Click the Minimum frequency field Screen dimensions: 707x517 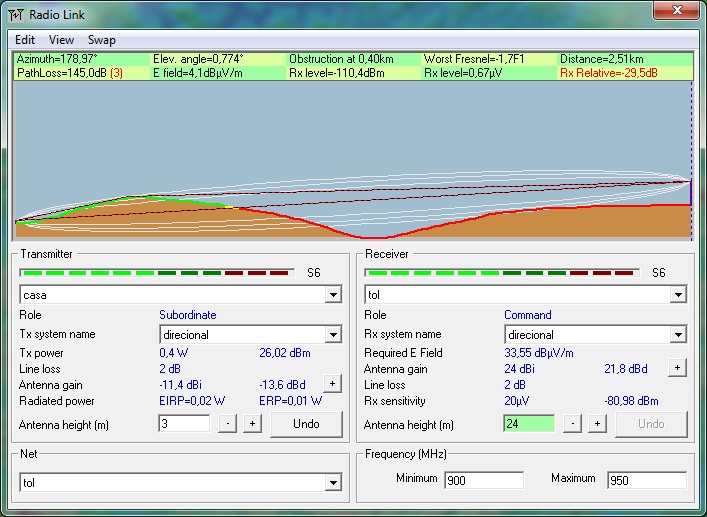click(x=483, y=480)
